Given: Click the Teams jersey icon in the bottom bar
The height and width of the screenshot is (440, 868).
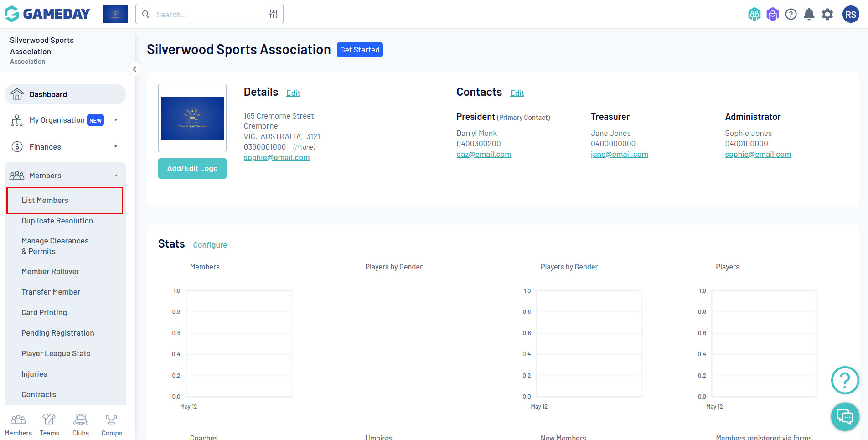Looking at the screenshot, I should click(49, 419).
